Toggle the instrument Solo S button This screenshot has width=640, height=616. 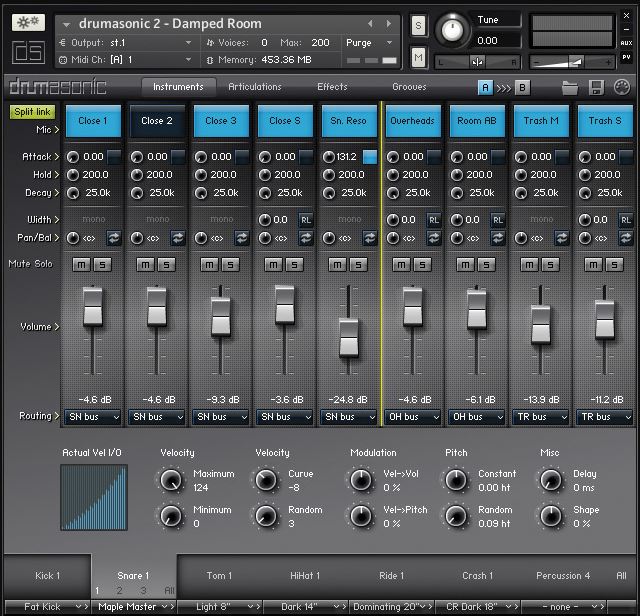point(418,26)
